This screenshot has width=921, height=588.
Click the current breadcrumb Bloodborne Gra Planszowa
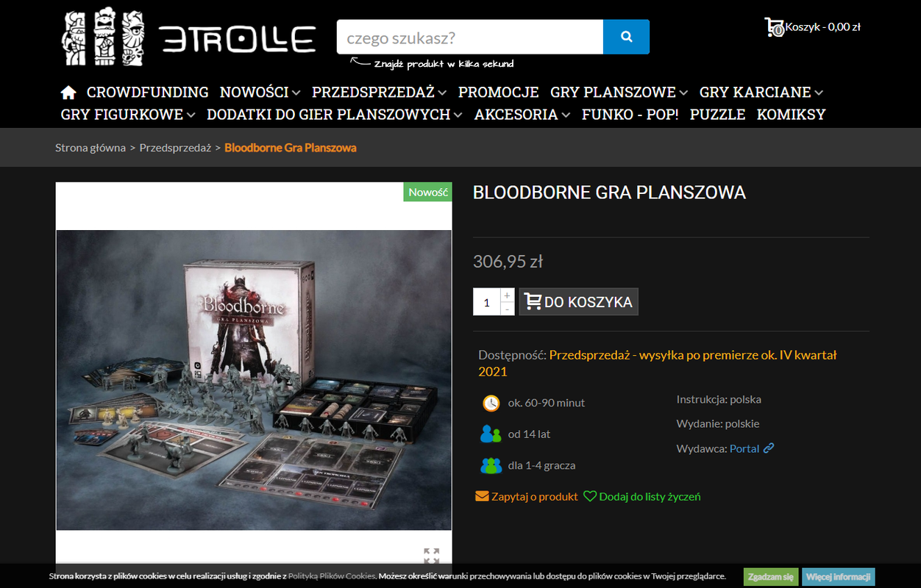tap(291, 148)
